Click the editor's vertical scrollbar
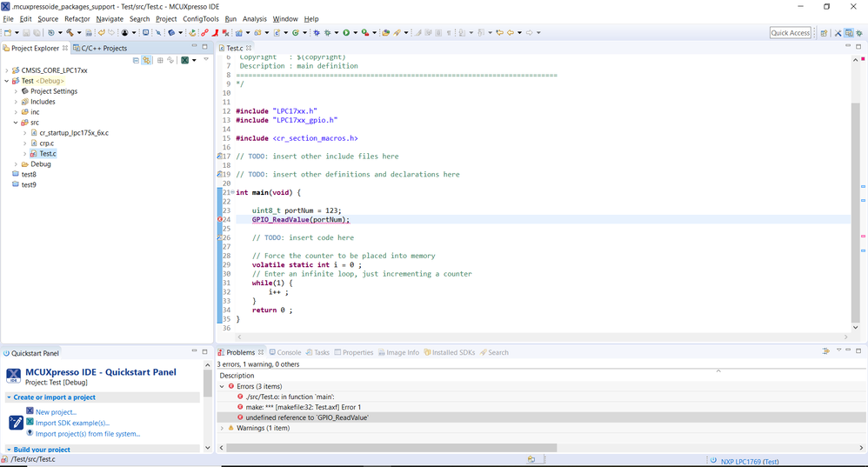Image resolution: width=868 pixels, height=467 pixels. click(856, 212)
